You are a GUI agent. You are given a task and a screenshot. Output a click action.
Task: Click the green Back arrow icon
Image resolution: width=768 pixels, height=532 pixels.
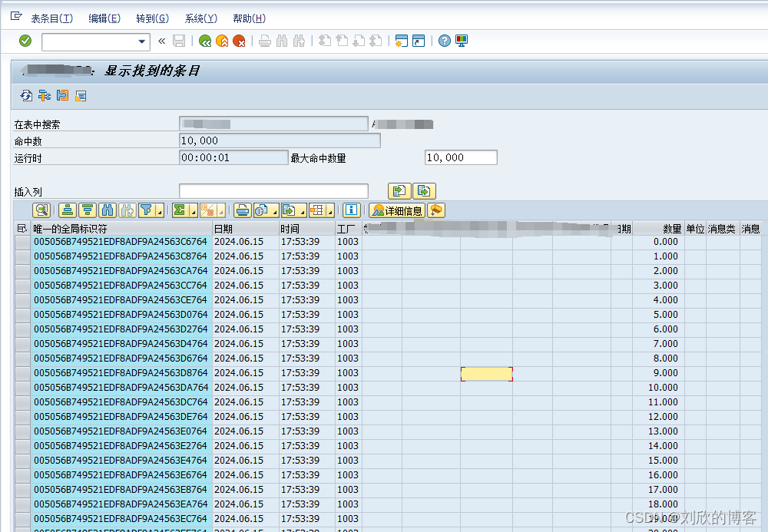205,41
